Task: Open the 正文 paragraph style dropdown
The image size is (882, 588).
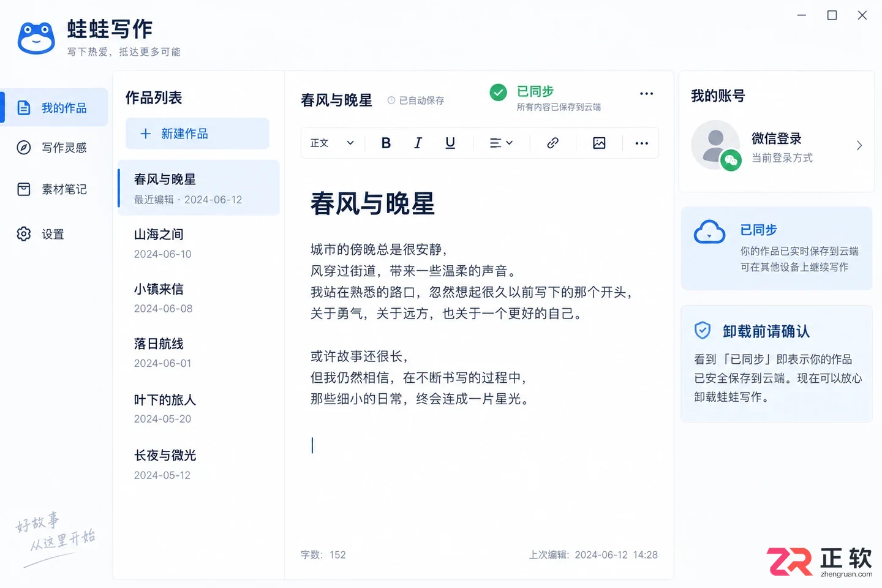Action: click(x=333, y=143)
